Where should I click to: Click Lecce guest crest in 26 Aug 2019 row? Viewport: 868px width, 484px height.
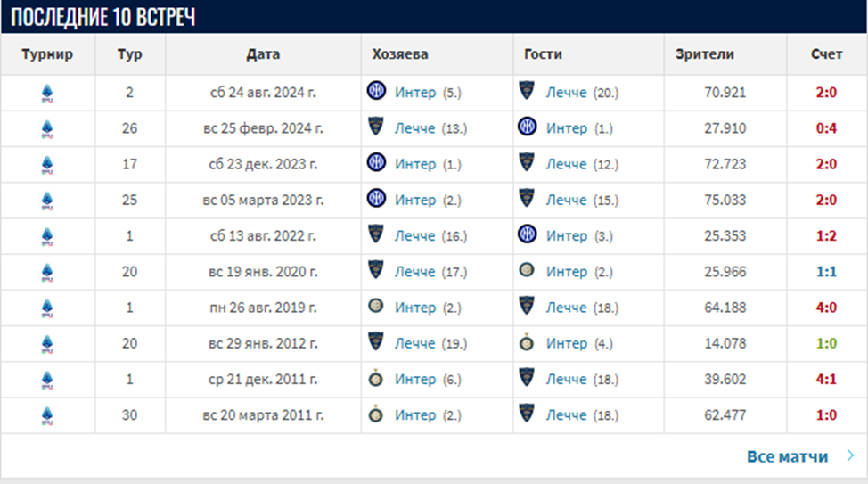tap(527, 307)
